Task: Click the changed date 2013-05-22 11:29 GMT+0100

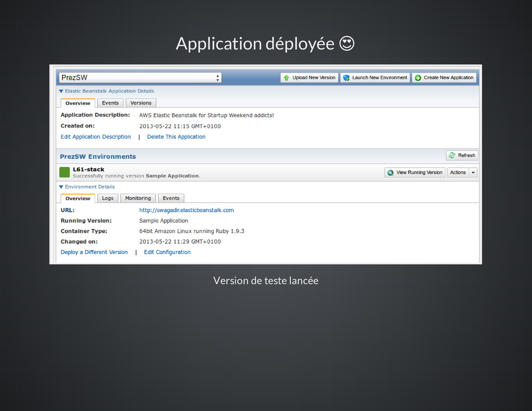Action: coord(180,242)
